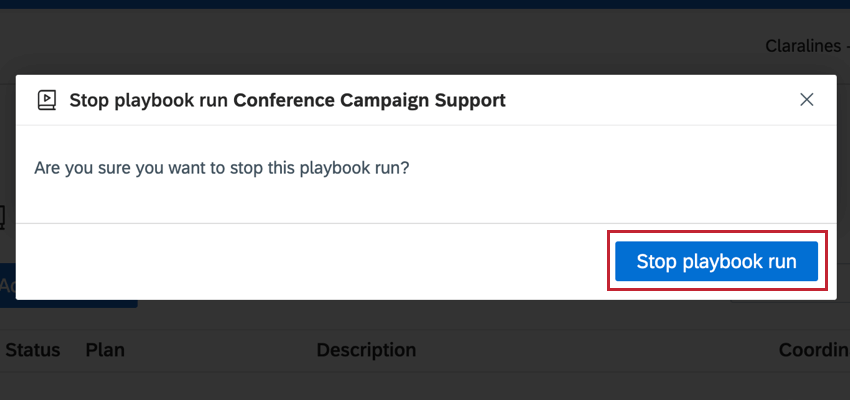Image resolution: width=850 pixels, height=400 pixels.
Task: Click the confirmation question text
Action: pyautogui.click(x=222, y=167)
